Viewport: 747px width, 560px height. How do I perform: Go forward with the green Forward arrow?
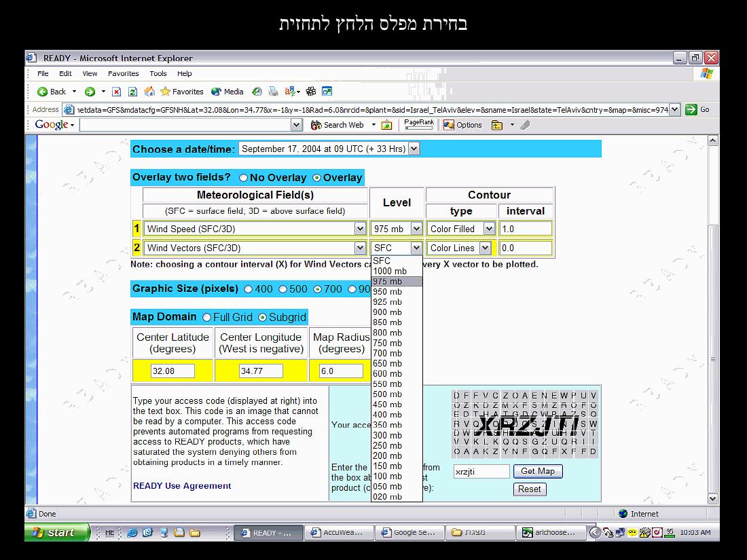coord(90,92)
